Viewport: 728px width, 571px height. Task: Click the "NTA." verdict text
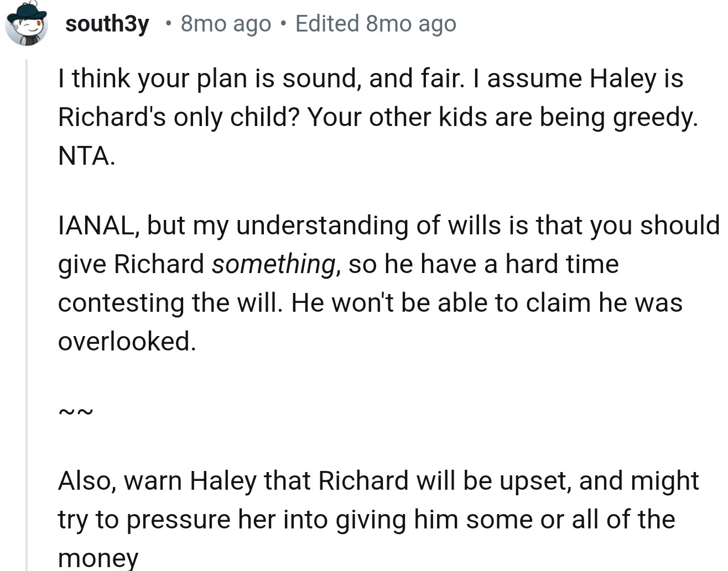[87, 155]
